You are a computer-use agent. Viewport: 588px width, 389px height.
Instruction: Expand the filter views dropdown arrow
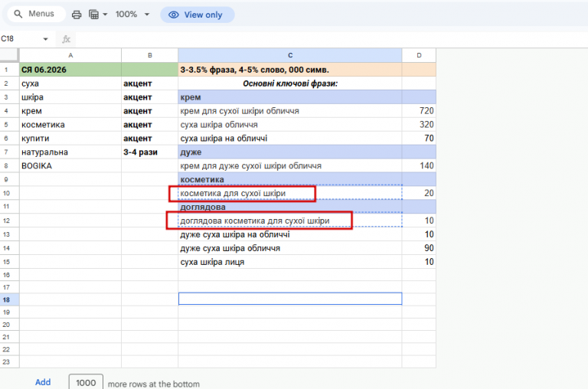point(105,15)
